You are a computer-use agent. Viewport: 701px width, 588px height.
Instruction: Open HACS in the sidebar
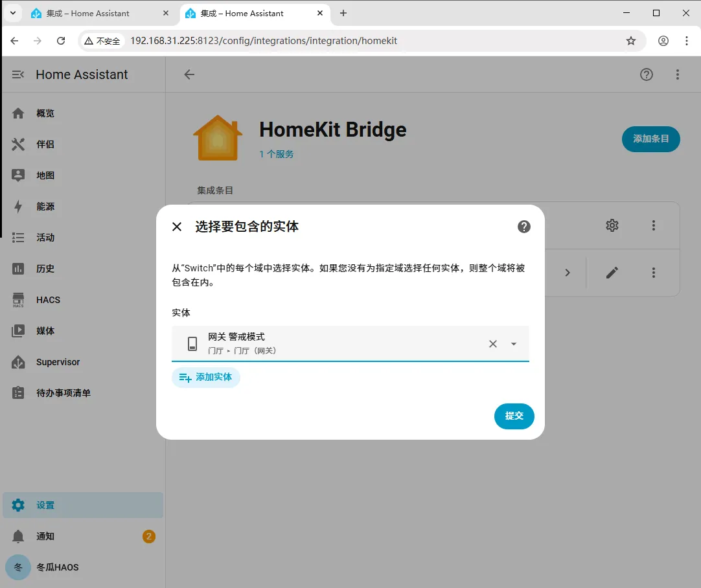(x=83, y=300)
